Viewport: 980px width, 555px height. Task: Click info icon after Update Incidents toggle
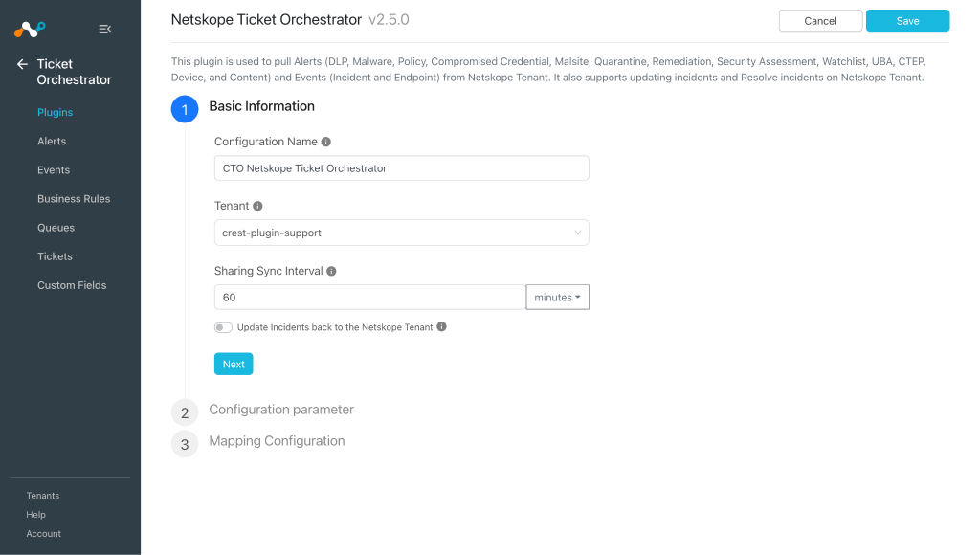[441, 326]
